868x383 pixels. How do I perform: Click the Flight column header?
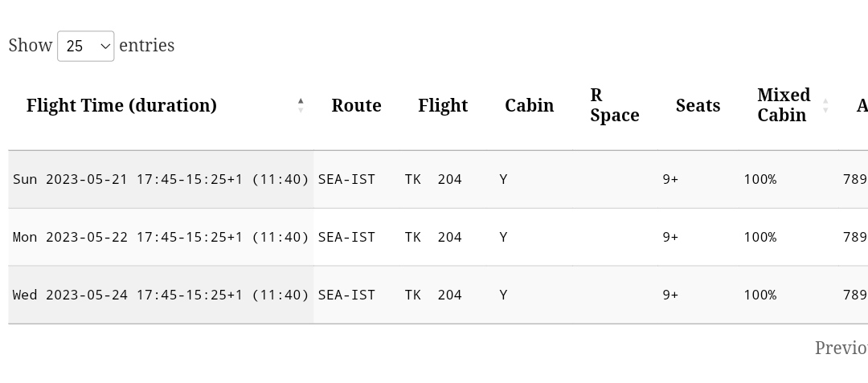click(x=443, y=105)
